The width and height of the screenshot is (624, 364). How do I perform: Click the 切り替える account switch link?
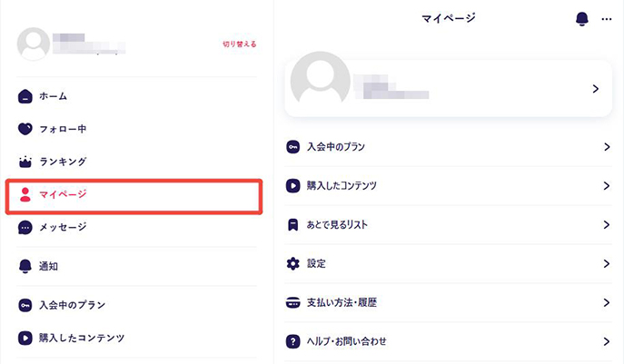[239, 44]
